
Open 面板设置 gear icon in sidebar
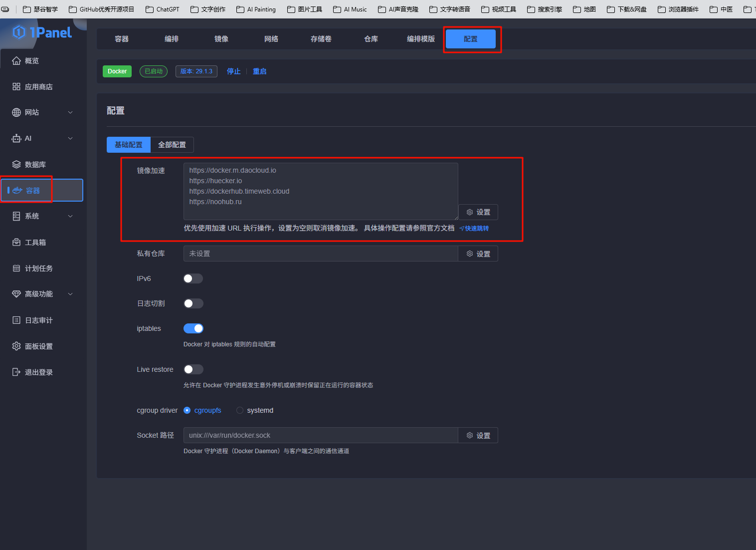16,346
